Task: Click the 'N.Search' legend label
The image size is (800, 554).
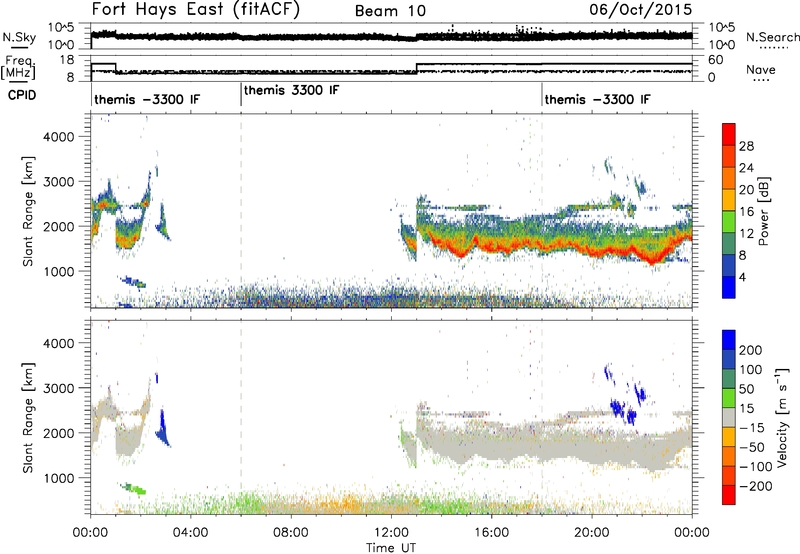Action: (772, 37)
